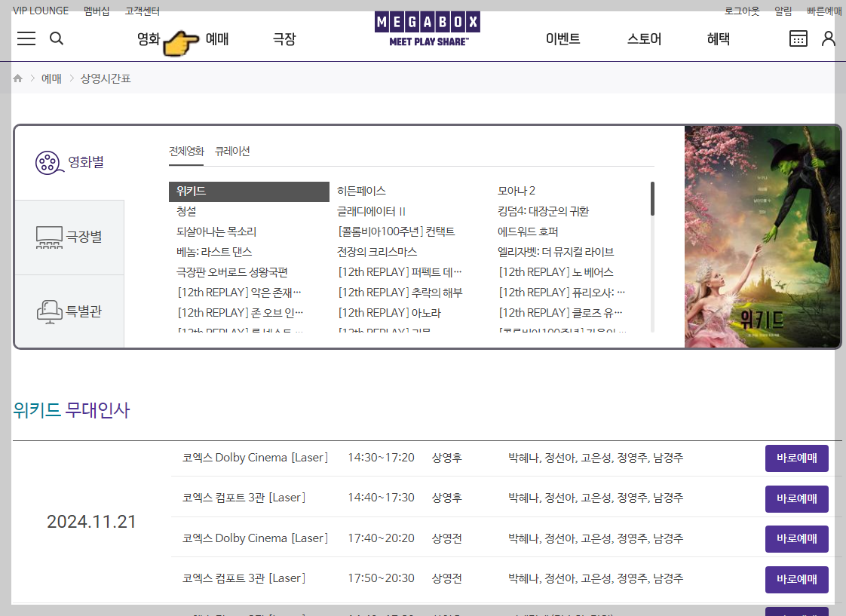Open the showtimes calendar icon in header
This screenshot has height=616, width=846.
pos(798,38)
